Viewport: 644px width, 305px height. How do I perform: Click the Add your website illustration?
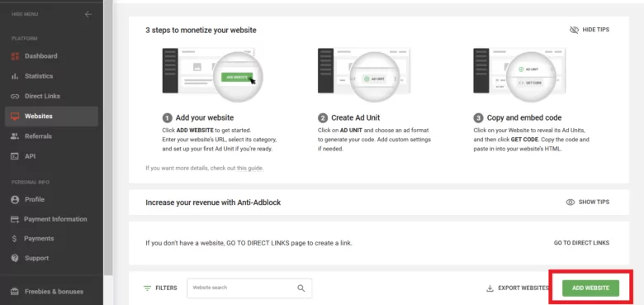[213, 75]
